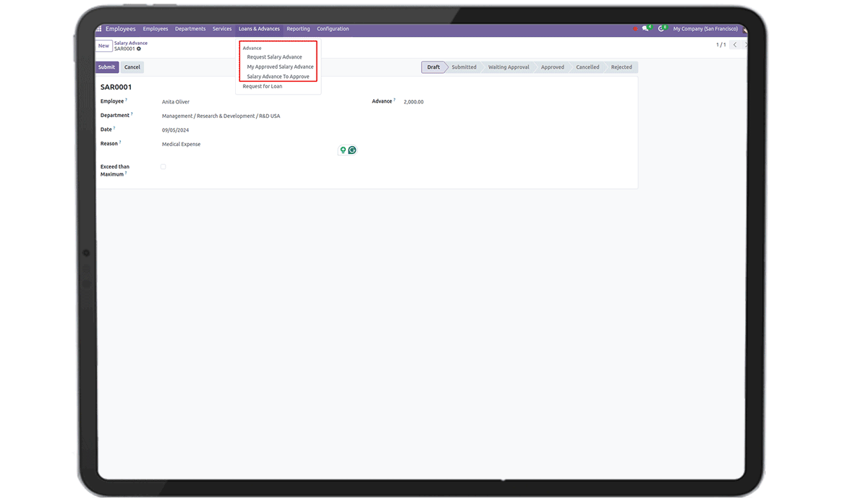Image resolution: width=868 pixels, height=504 pixels.
Task: Click the Cancel button
Action: point(132,67)
